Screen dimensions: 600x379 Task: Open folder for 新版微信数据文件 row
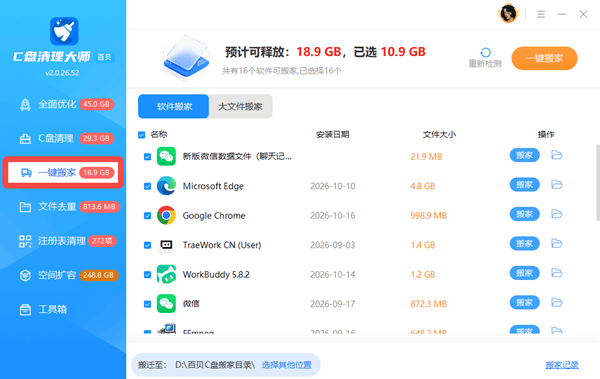coord(556,155)
